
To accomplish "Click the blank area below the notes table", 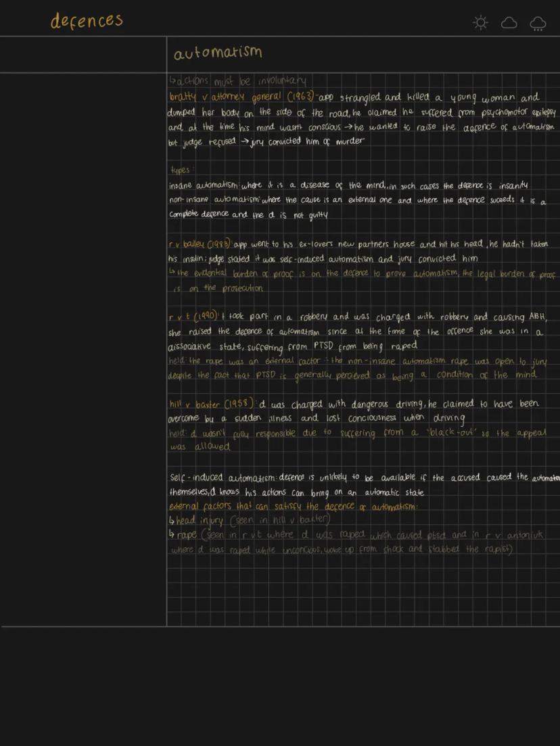I will tap(280, 683).
